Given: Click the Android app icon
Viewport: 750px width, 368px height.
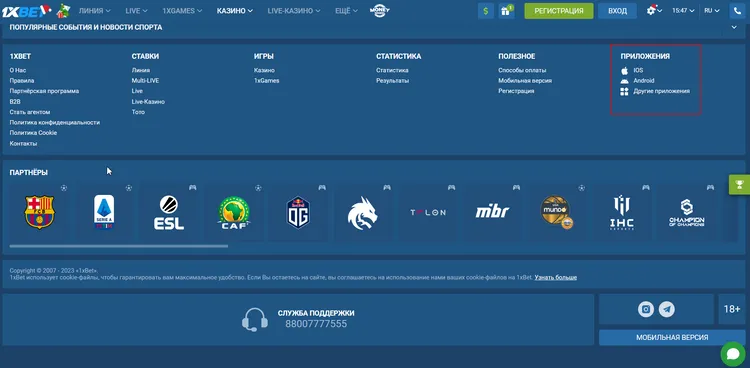Looking at the screenshot, I should pyautogui.click(x=624, y=81).
